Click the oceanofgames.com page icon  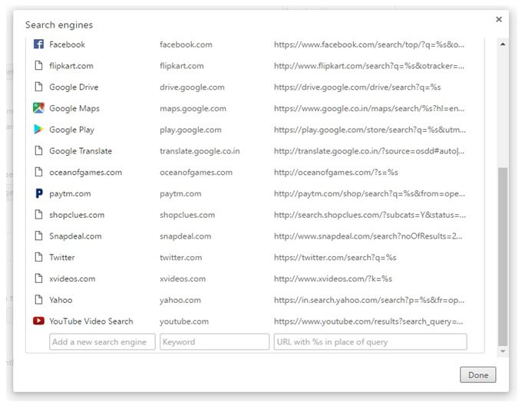pyautogui.click(x=38, y=172)
